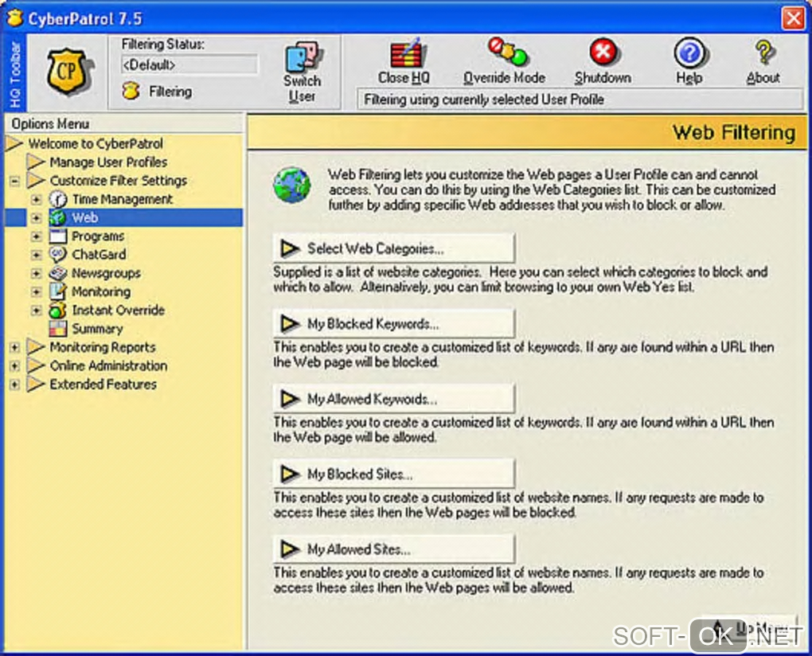Open the Extended Features item

(x=103, y=385)
